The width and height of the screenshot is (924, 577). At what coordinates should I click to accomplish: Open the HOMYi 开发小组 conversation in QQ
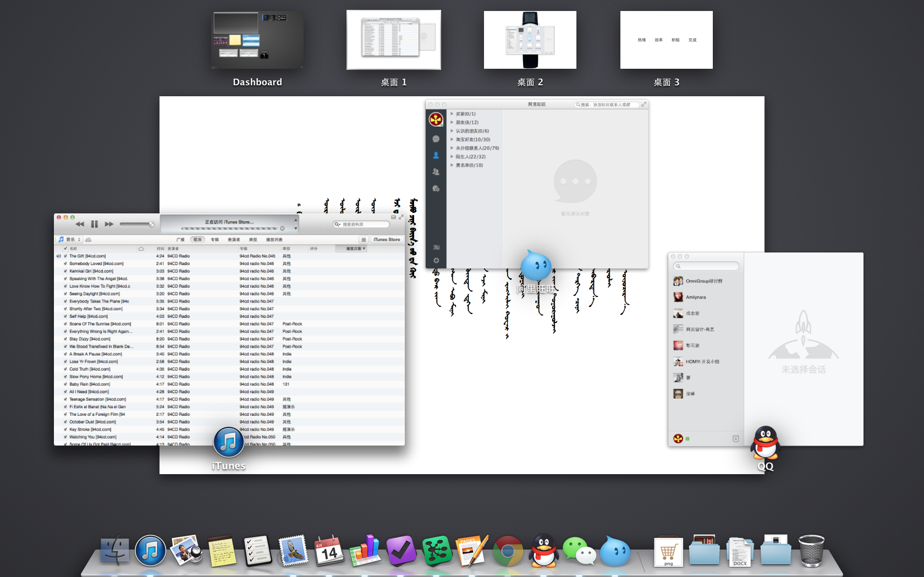(x=706, y=362)
